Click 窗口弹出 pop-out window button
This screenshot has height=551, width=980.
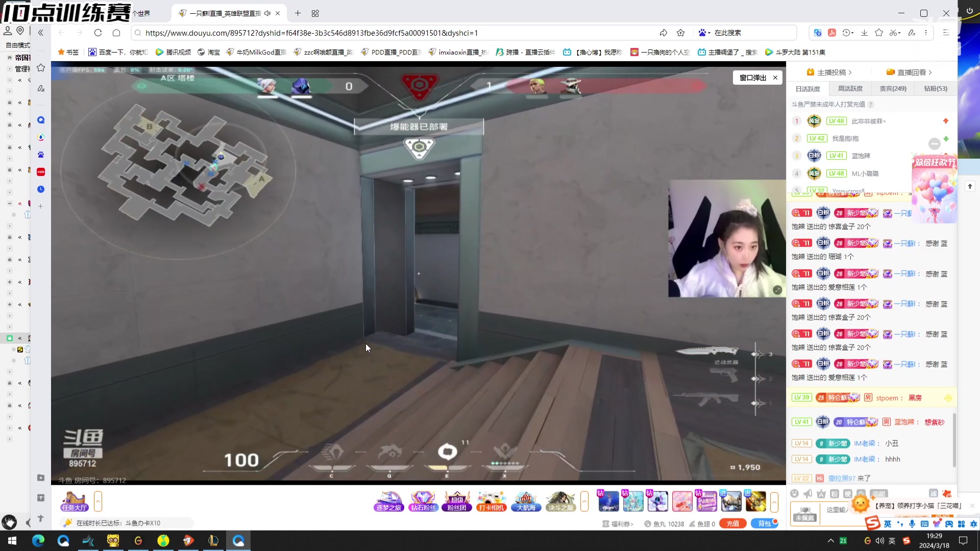point(753,78)
